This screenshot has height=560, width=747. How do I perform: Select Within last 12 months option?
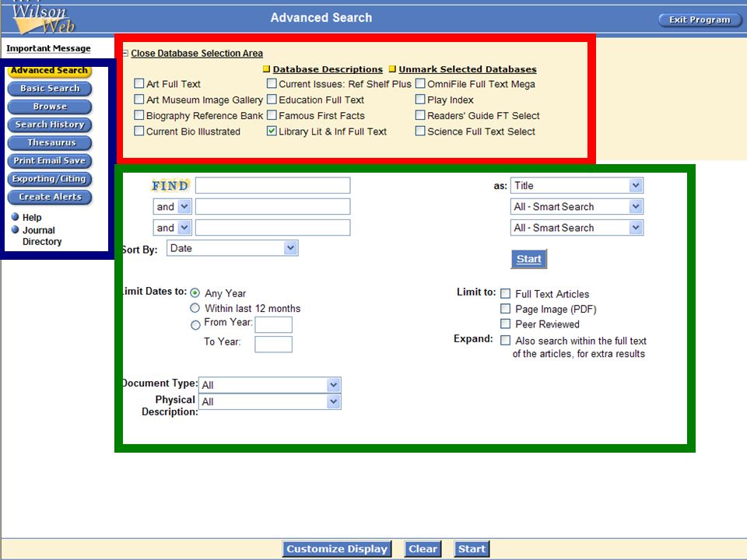(x=195, y=308)
